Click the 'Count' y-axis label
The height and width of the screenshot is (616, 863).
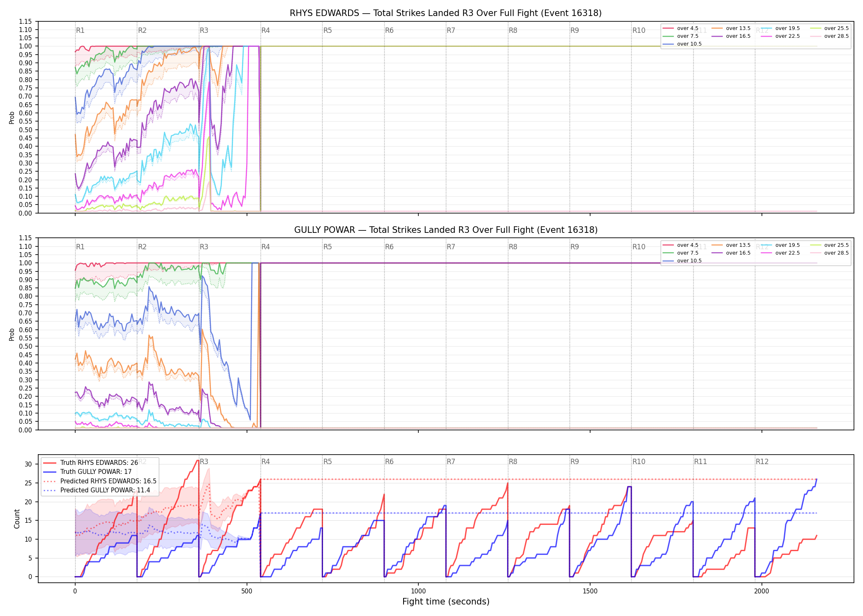(17, 519)
